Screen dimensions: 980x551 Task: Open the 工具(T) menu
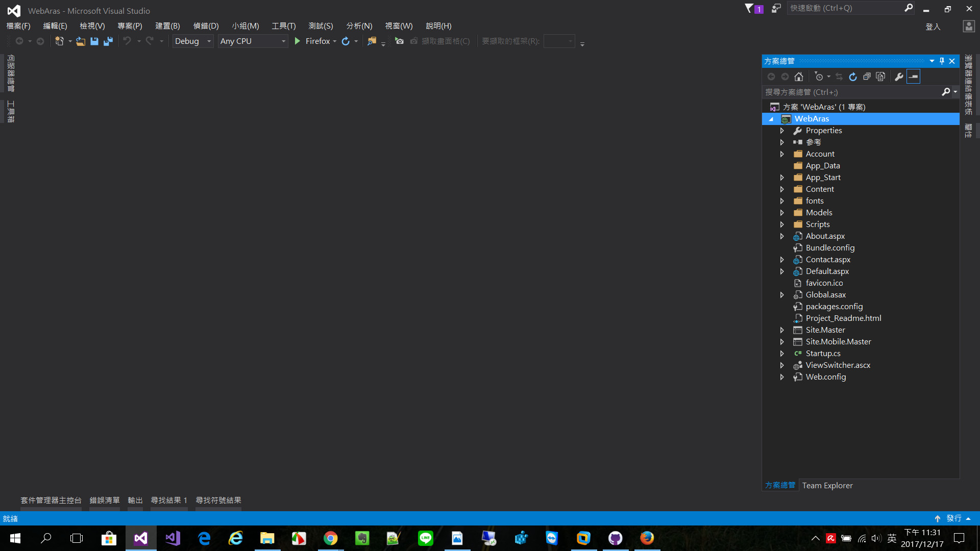(x=283, y=26)
